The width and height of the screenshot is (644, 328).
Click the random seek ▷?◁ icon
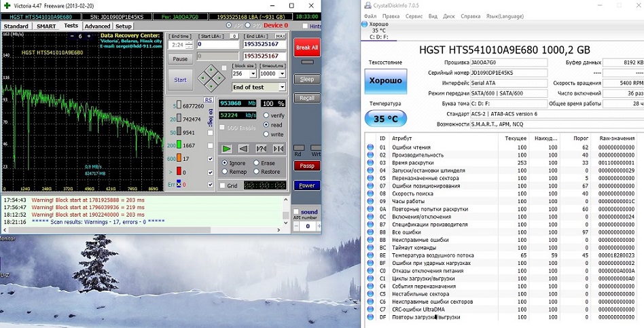pyautogui.click(x=262, y=149)
